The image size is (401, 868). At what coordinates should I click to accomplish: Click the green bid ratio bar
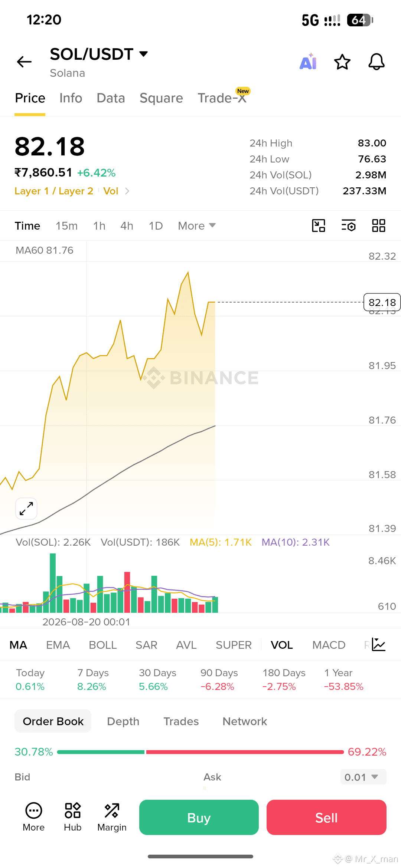pyautogui.click(x=101, y=752)
